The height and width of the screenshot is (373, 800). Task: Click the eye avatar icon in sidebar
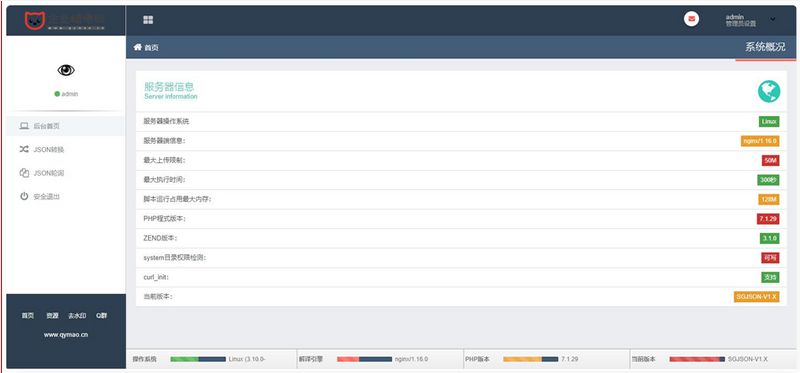[x=66, y=70]
